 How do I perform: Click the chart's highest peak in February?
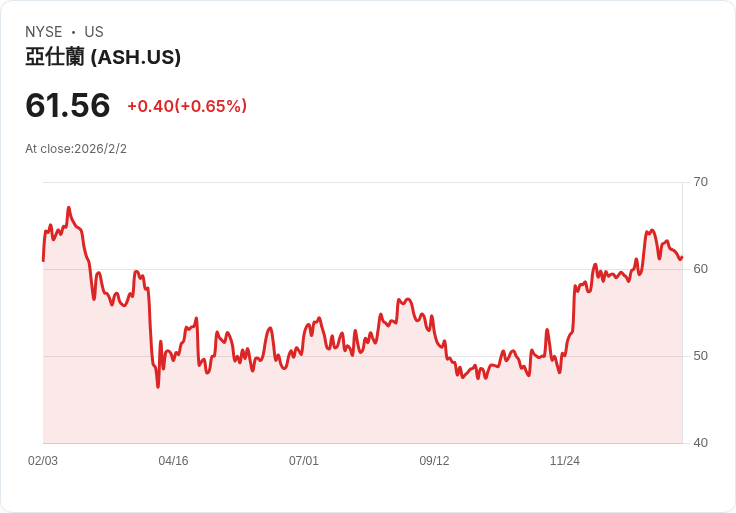coord(68,208)
